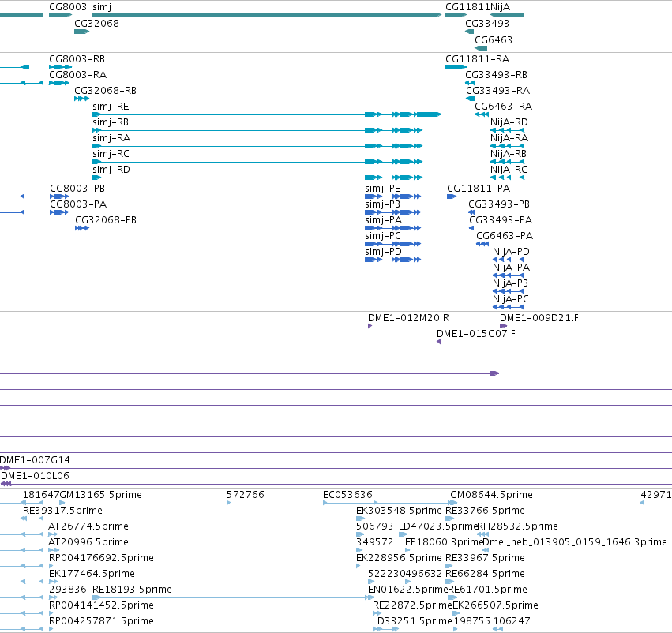Click the CG8003 gene label

(x=68, y=7)
